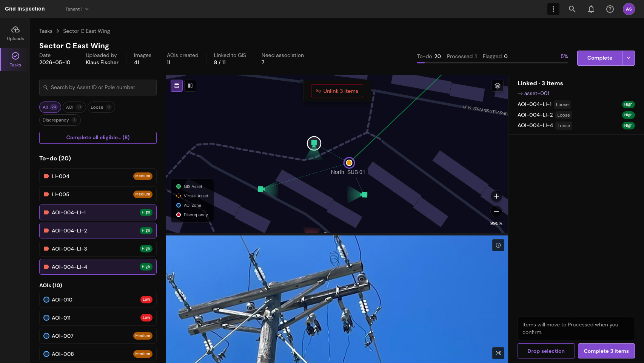
Task: Select the AOI-007 radio item
Action: click(98, 336)
